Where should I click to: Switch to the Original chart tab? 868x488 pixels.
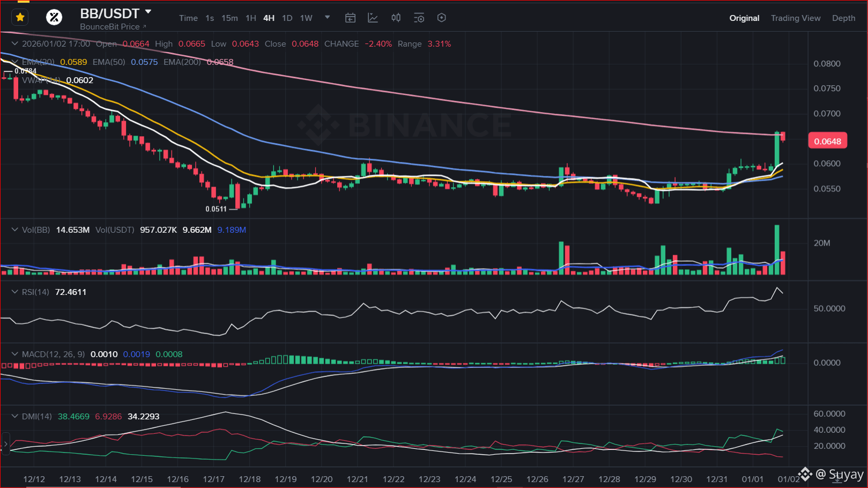click(744, 18)
